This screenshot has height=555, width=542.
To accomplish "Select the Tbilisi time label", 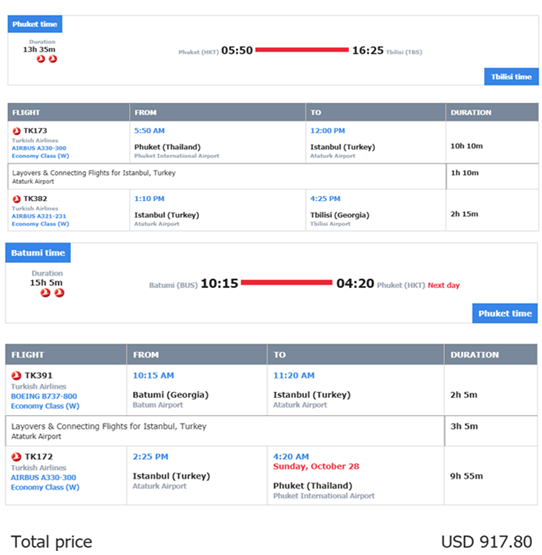I will [x=511, y=76].
